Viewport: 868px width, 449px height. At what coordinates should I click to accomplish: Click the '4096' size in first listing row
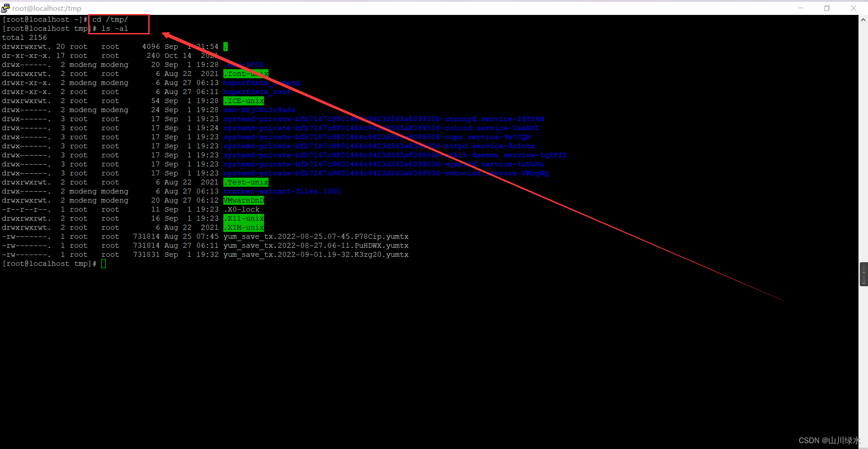tap(151, 47)
